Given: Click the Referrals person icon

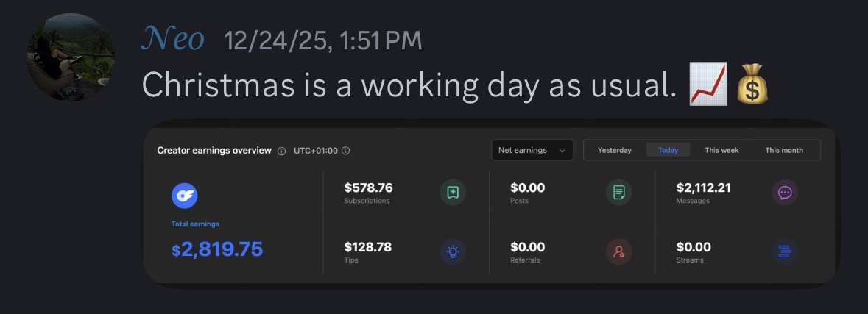Looking at the screenshot, I should (619, 252).
